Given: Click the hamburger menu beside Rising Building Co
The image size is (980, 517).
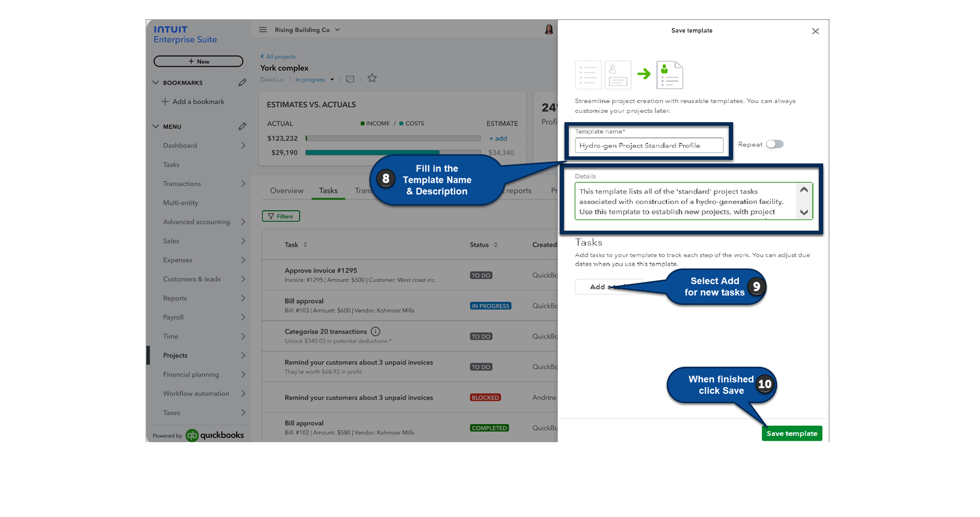Looking at the screenshot, I should [x=263, y=29].
